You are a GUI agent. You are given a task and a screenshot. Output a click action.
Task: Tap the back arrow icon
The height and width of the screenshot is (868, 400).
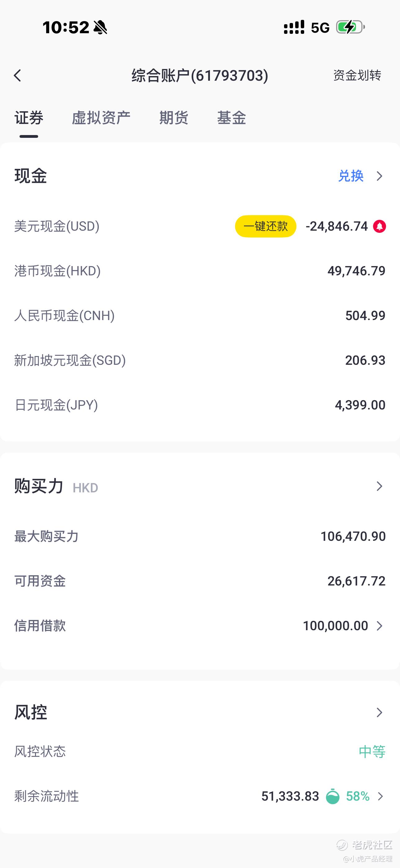(x=17, y=75)
